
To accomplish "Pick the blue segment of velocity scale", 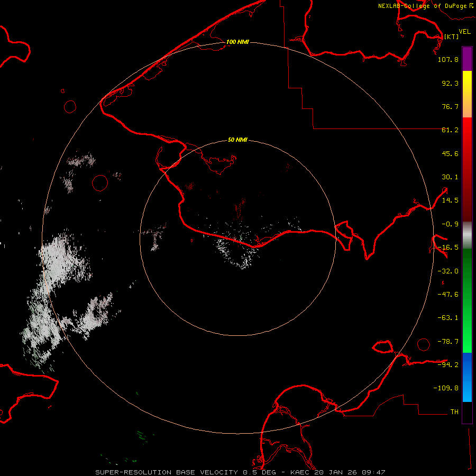I will tap(467, 377).
